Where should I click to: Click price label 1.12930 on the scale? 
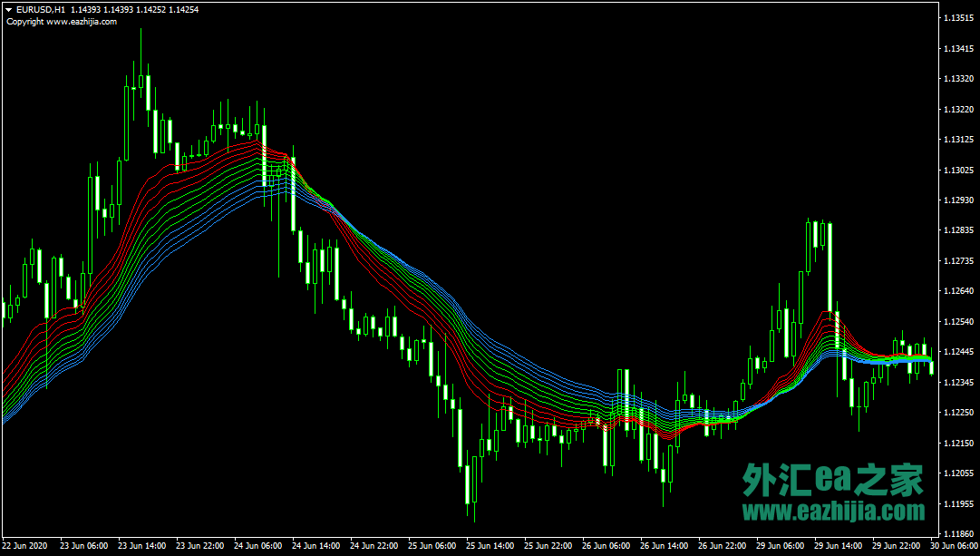click(x=959, y=200)
